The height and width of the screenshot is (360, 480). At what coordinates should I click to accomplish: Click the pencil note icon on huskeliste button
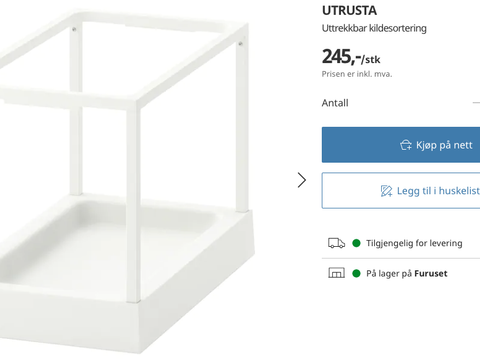pos(386,191)
